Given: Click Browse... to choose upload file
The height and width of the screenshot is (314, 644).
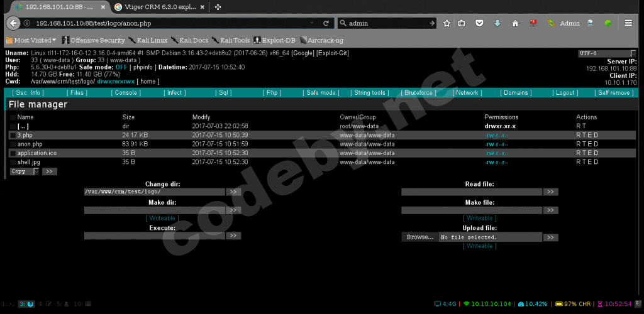Looking at the screenshot, I should [419, 237].
